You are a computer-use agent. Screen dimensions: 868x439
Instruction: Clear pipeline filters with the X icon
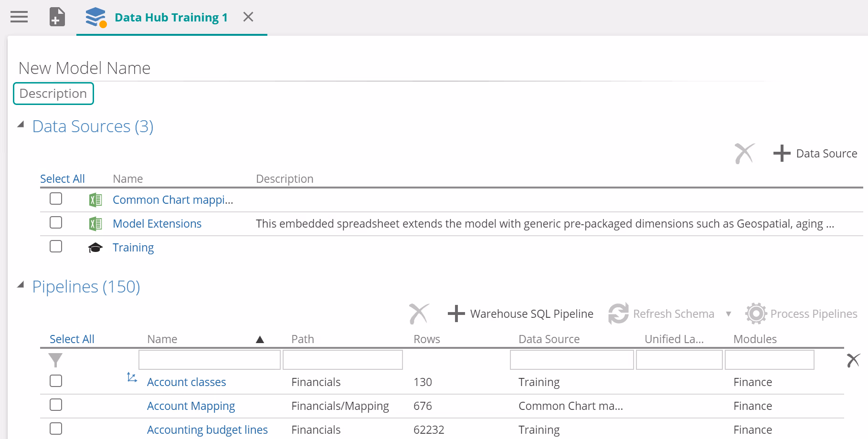[x=853, y=360]
